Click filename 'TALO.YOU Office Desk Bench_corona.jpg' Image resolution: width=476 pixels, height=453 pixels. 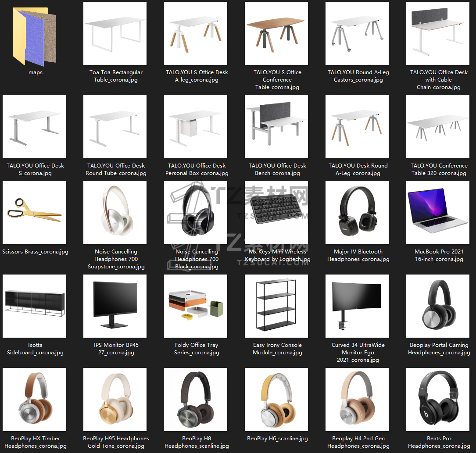(277, 169)
